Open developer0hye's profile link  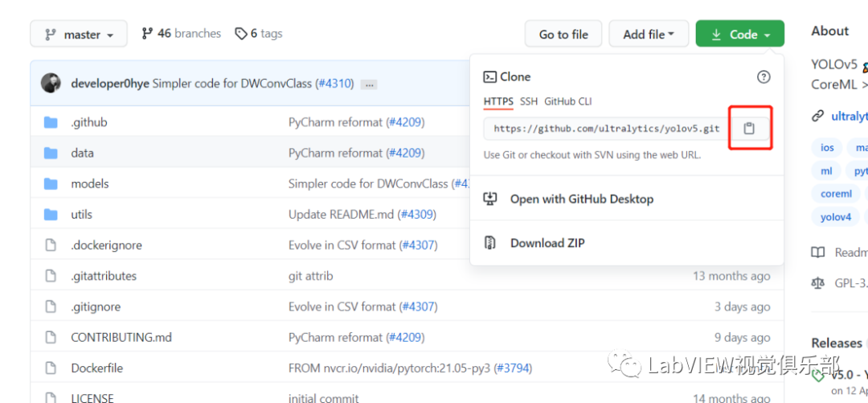pos(110,84)
